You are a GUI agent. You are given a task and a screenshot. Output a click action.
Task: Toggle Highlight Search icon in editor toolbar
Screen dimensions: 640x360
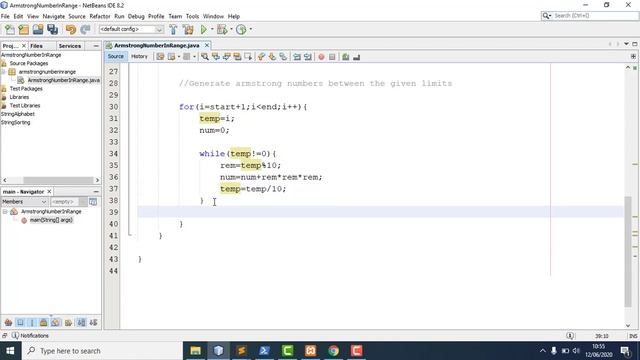click(x=237, y=57)
